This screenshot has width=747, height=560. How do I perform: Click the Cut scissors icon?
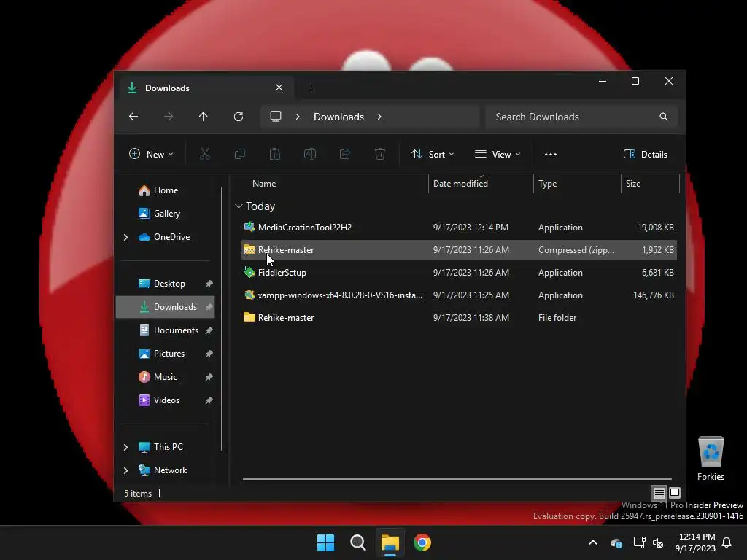(205, 154)
